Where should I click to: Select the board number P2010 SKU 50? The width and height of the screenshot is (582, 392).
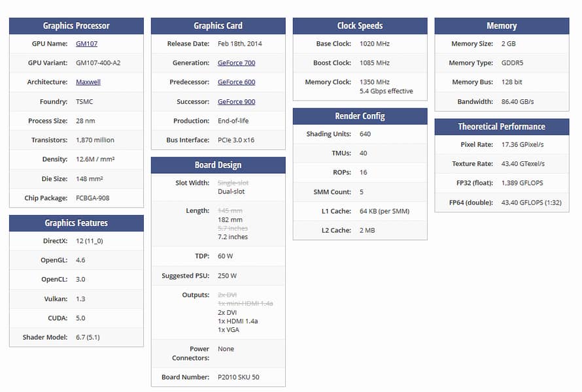[238, 377]
